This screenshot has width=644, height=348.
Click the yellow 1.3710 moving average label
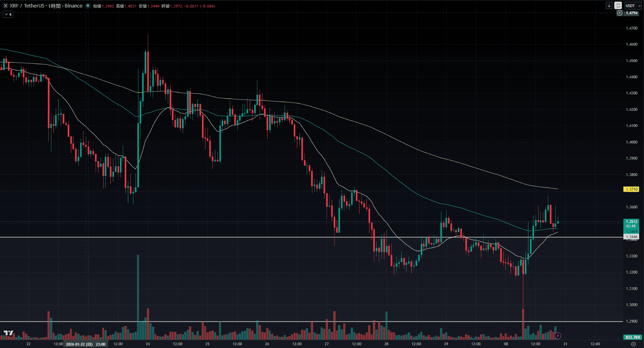click(x=631, y=189)
